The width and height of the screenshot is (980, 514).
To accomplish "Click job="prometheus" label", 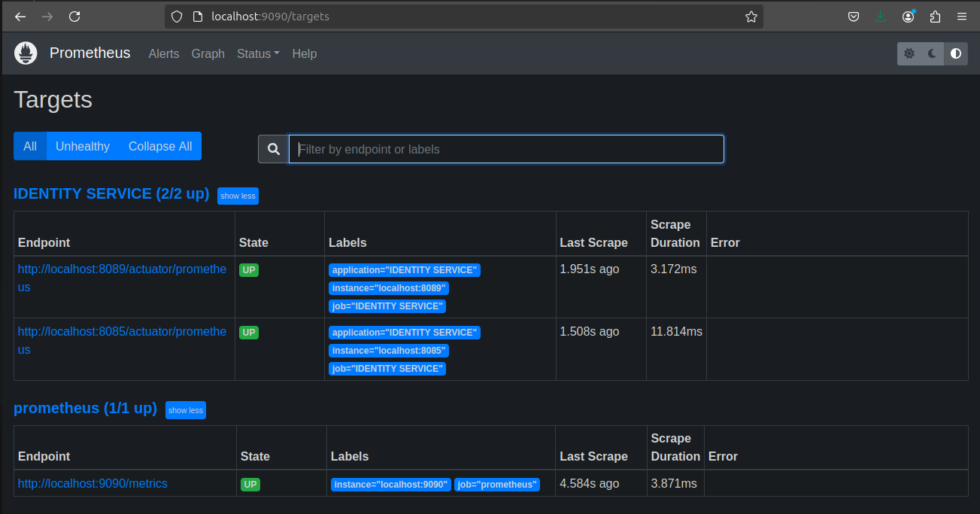I will tap(497, 485).
